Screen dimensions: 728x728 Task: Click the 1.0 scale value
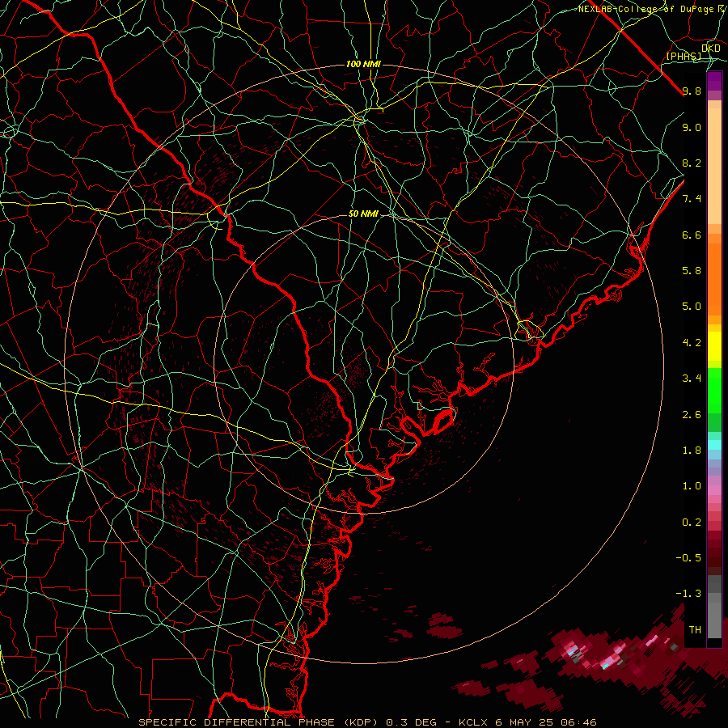(x=692, y=486)
